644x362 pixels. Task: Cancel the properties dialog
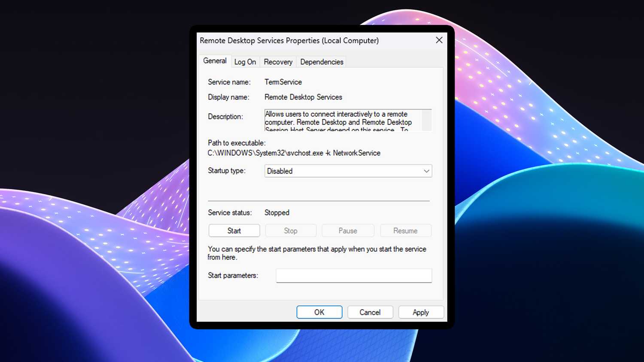click(x=370, y=312)
